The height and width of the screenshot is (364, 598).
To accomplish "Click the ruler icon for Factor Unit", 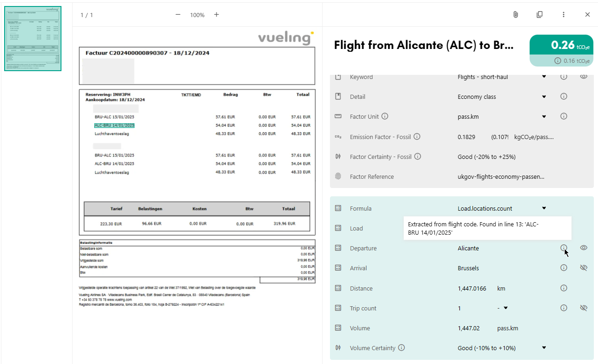I will (x=338, y=116).
